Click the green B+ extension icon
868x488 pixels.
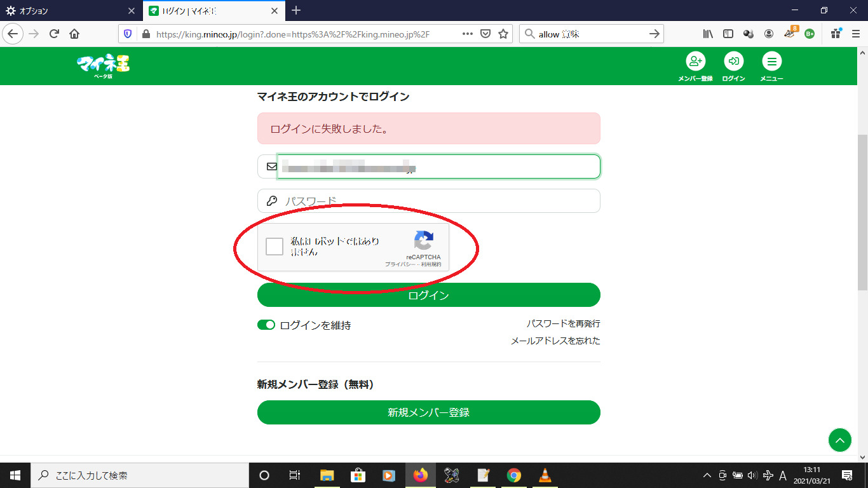810,34
